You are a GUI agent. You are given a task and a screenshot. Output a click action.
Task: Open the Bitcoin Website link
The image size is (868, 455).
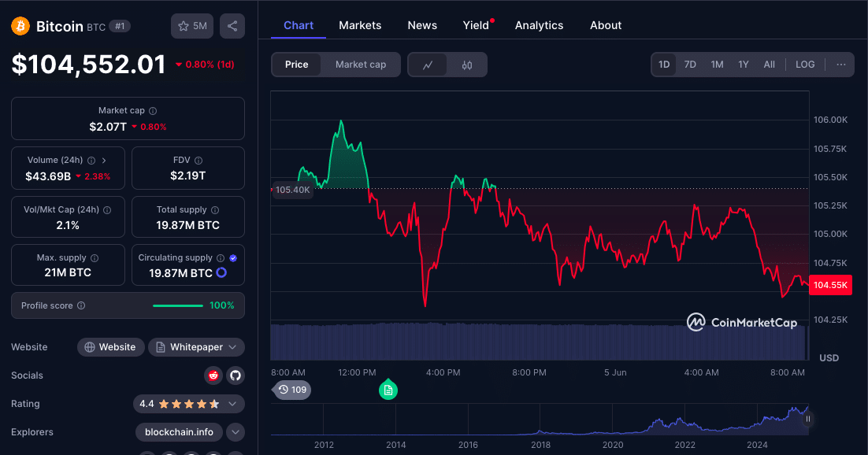111,347
